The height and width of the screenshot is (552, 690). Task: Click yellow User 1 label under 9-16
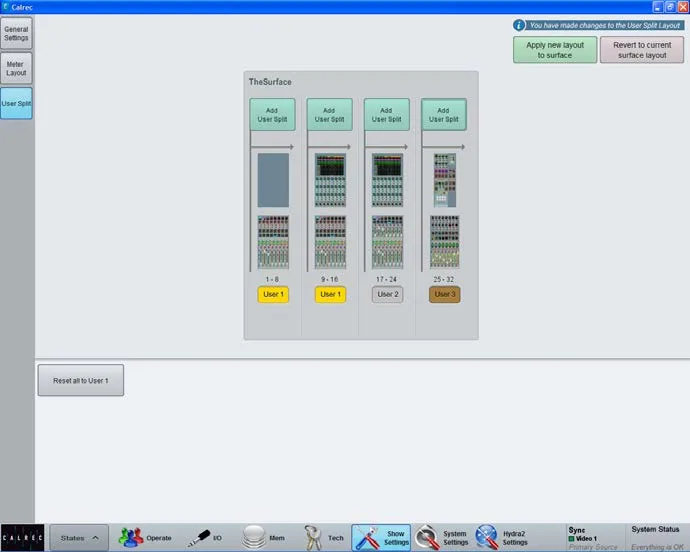tap(330, 294)
